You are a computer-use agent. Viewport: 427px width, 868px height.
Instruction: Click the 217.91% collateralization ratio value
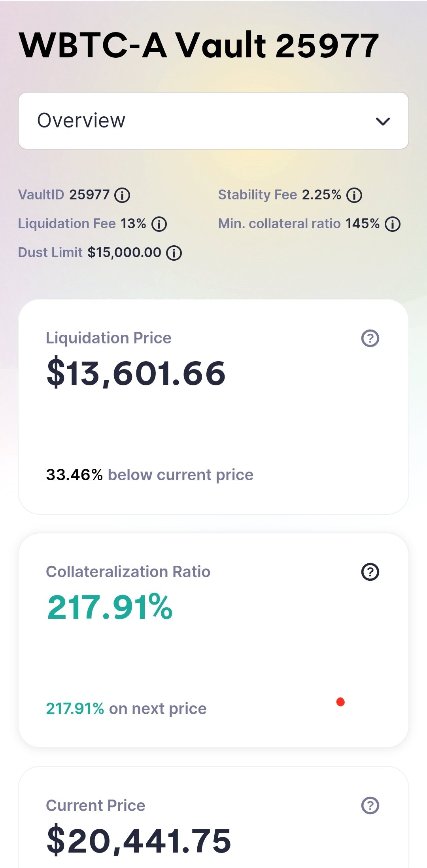[x=110, y=607]
